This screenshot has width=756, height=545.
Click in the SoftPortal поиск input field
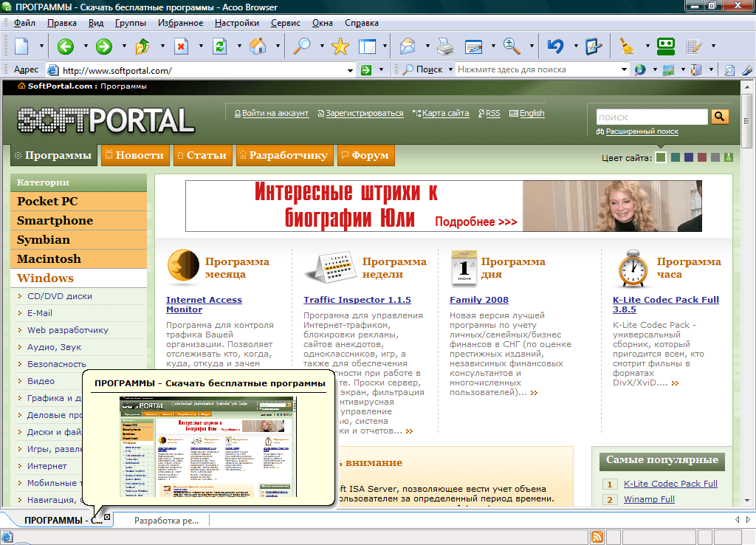click(x=652, y=117)
